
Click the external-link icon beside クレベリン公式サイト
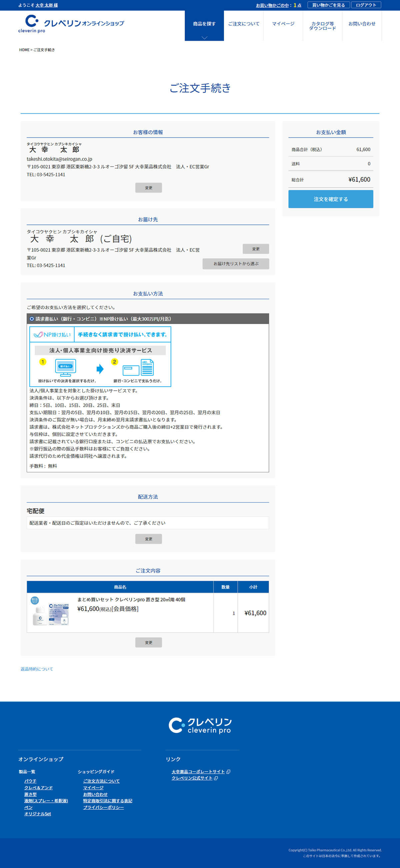tap(216, 778)
